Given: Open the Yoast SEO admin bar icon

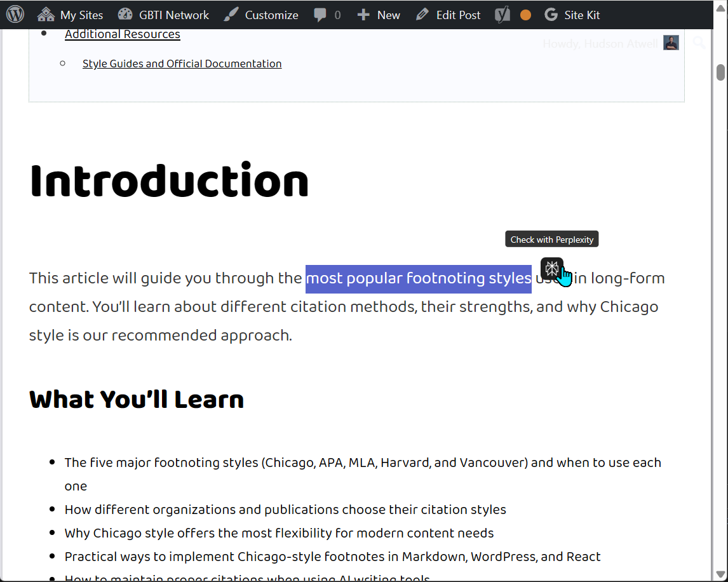Looking at the screenshot, I should pos(501,14).
